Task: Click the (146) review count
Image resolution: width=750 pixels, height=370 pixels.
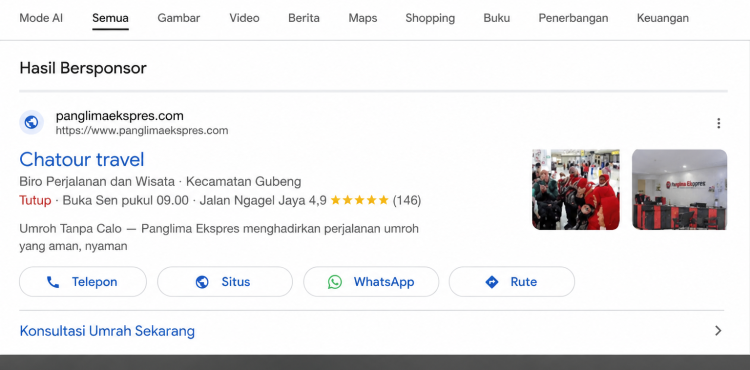Action: [x=407, y=200]
